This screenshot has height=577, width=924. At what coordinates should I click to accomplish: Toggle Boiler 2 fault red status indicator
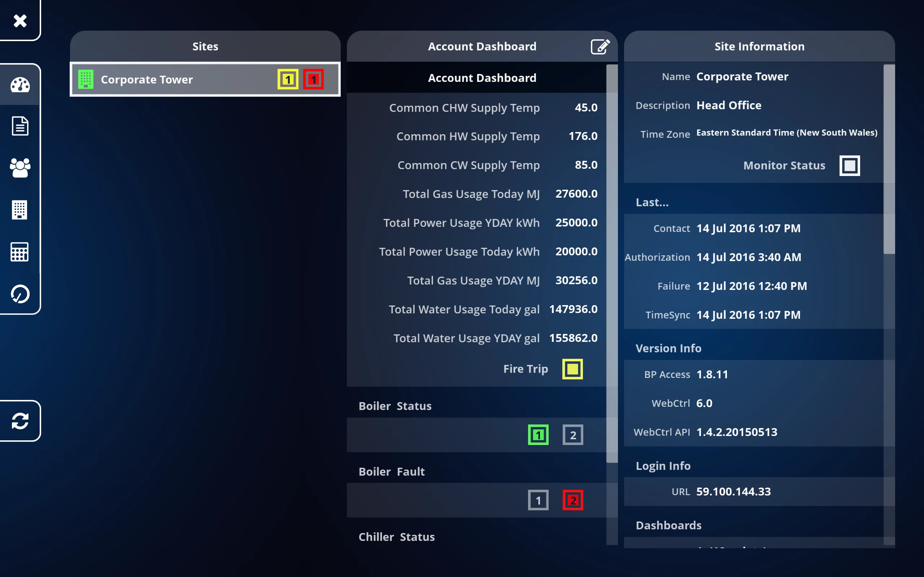571,500
